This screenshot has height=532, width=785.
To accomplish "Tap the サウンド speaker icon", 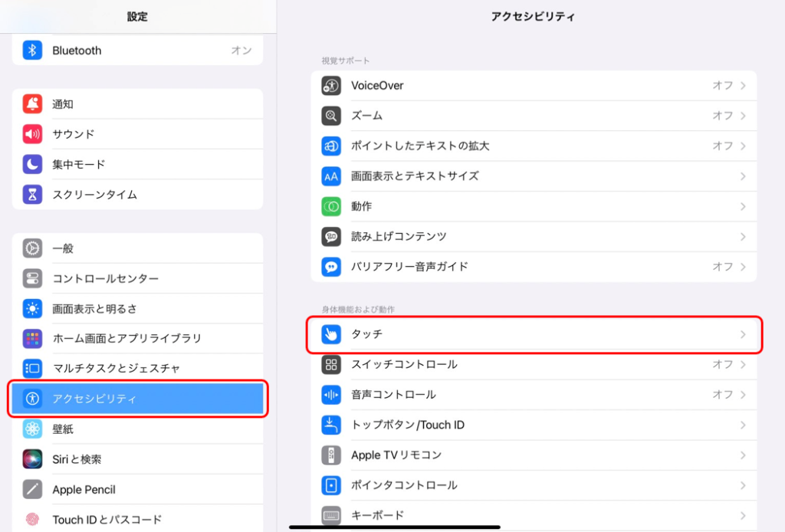I will pos(32,134).
